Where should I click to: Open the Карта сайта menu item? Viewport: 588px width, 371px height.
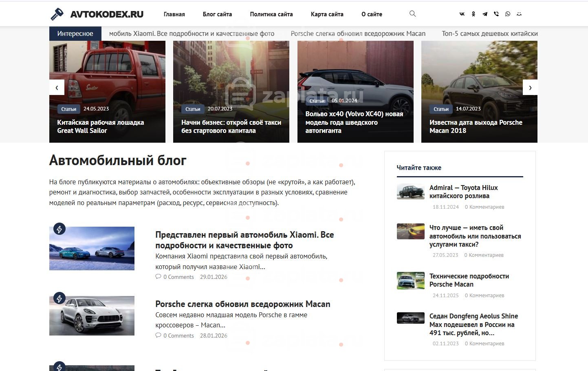point(327,14)
